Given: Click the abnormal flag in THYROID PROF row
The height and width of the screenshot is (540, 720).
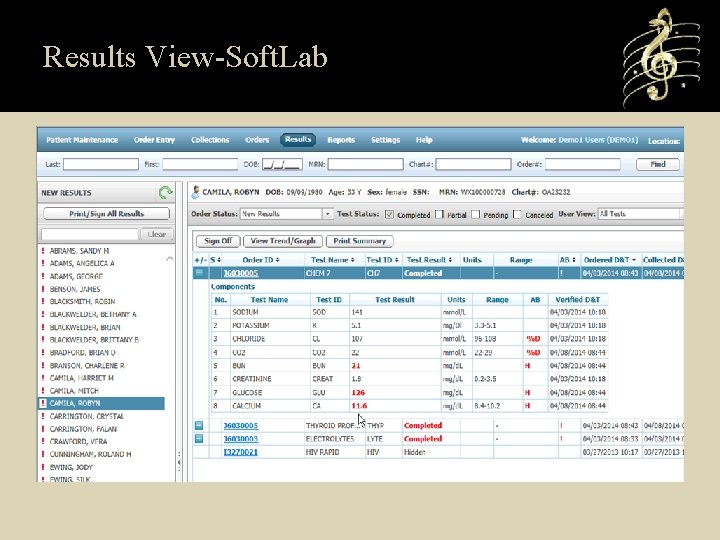Looking at the screenshot, I should pyautogui.click(x=561, y=426).
